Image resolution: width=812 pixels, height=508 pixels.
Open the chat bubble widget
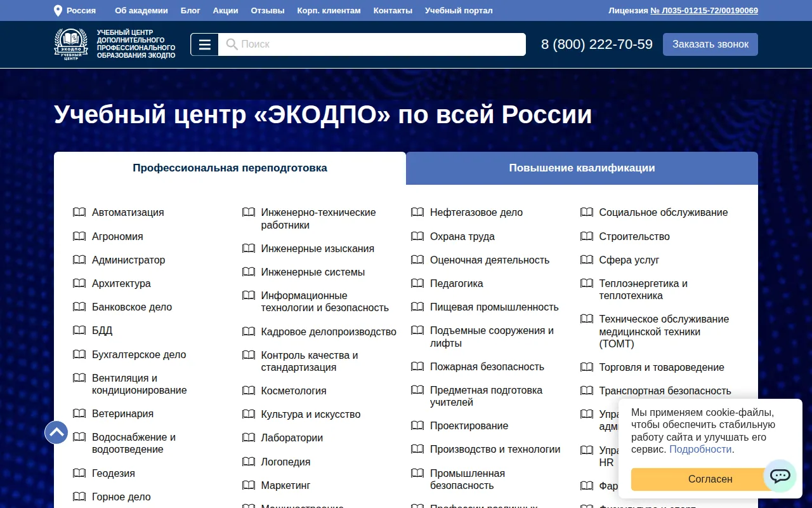pyautogui.click(x=780, y=476)
